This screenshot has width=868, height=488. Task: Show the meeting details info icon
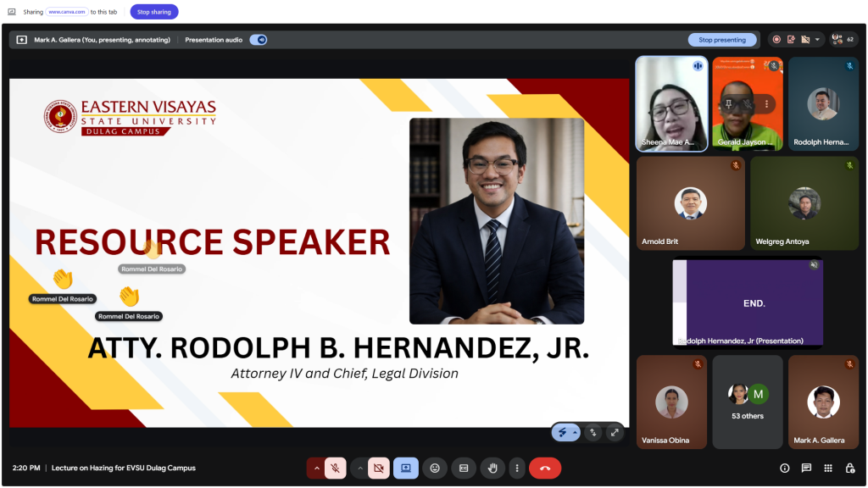tap(784, 468)
